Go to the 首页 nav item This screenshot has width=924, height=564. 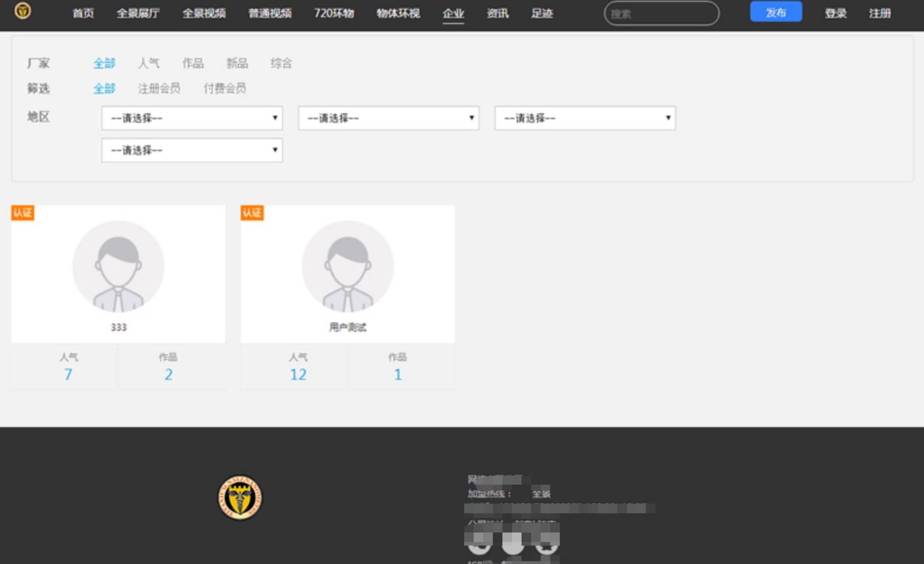pos(83,13)
